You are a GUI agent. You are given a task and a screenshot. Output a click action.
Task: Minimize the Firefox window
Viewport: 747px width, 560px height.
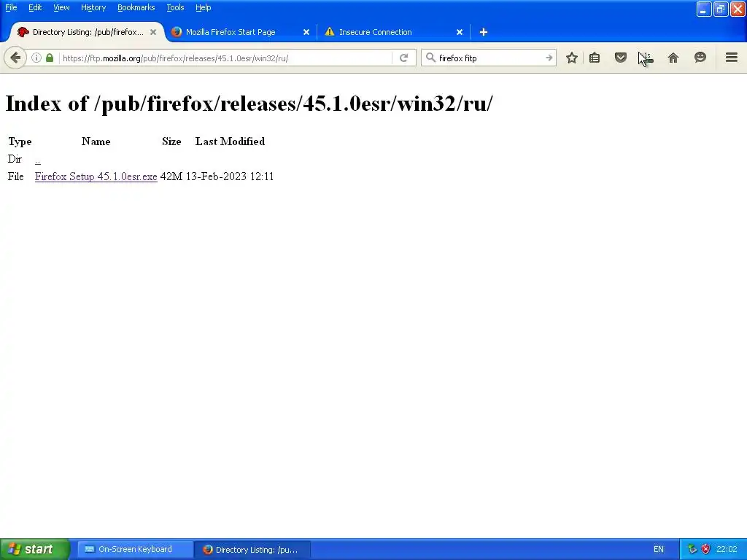[x=704, y=9]
